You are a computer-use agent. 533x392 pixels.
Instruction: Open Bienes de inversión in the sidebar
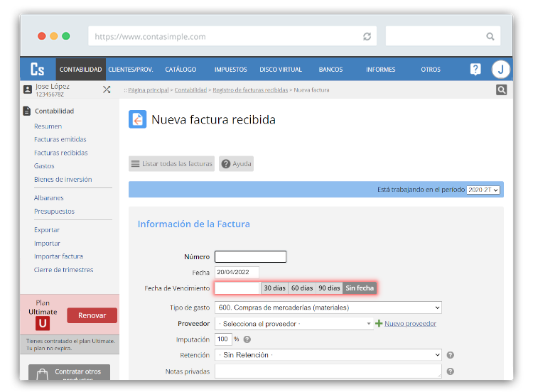pyautogui.click(x=63, y=180)
